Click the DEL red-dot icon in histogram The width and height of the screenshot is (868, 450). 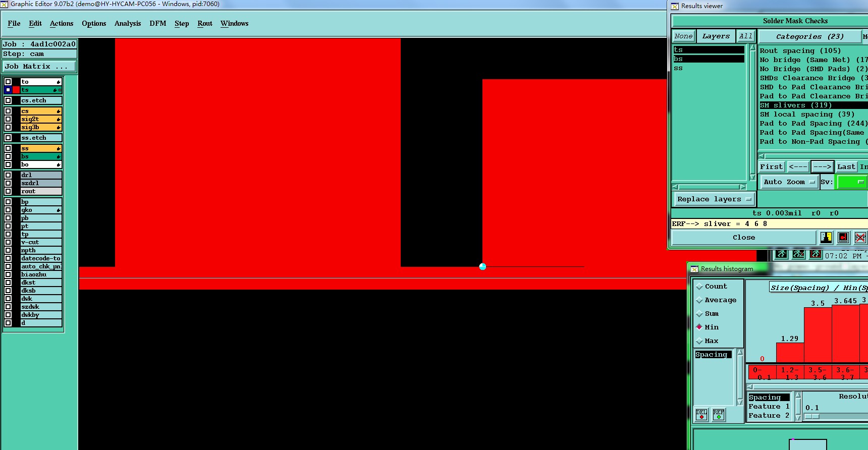pos(701,415)
